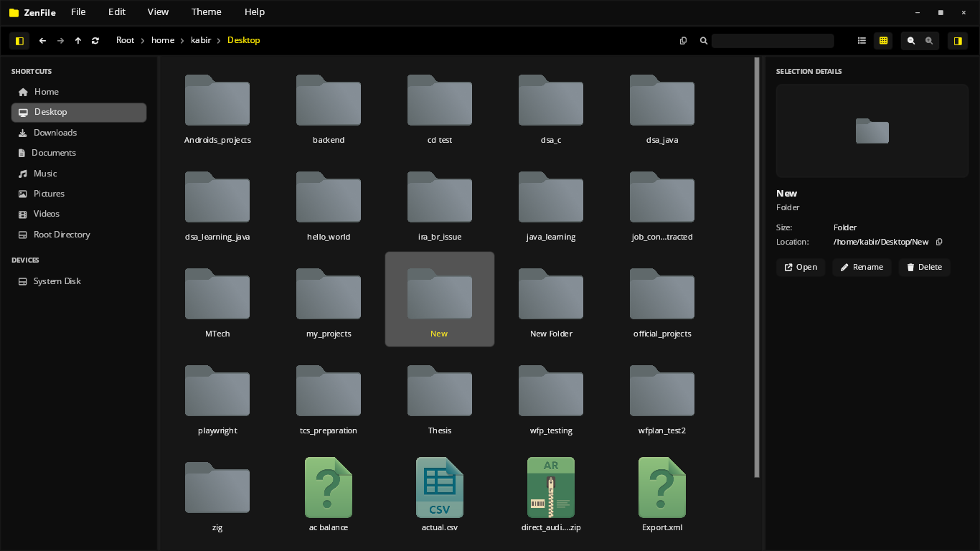Select dsa_learning_java folder icon
980x551 pixels.
pyautogui.click(x=217, y=197)
